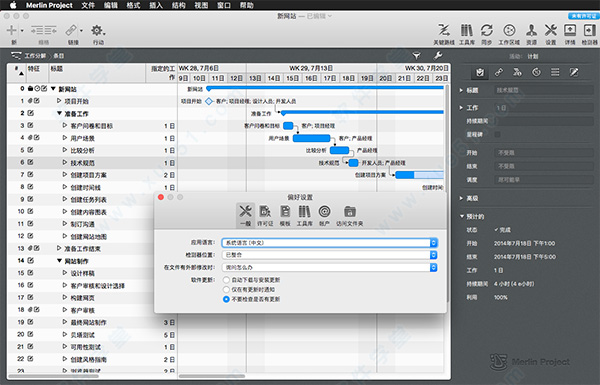Click the 标题 text field in the inspector
The image size is (600, 385).
pos(543,90)
